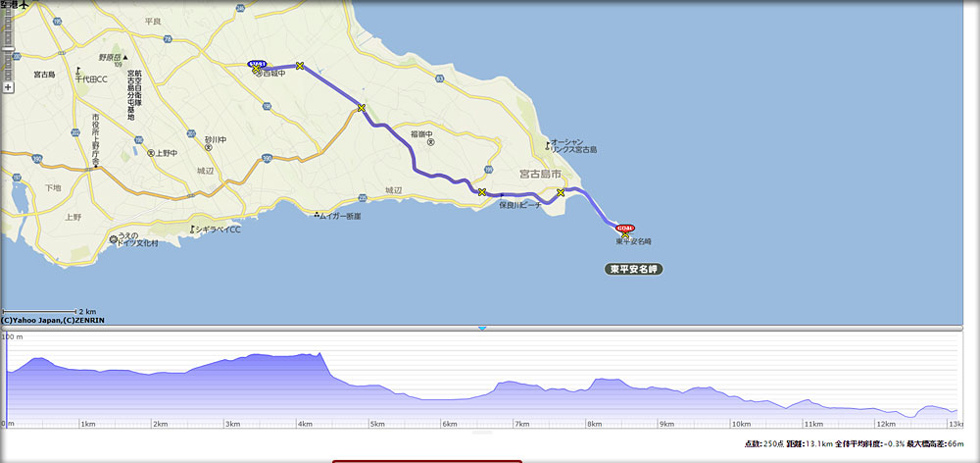Click the ムイガー断崖 landmark icon
Viewport: 980px width, 463px height.
pos(316,215)
